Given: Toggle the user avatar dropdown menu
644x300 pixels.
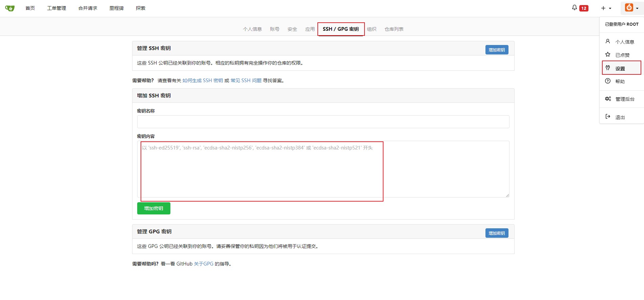Looking at the screenshot, I should (x=632, y=8).
